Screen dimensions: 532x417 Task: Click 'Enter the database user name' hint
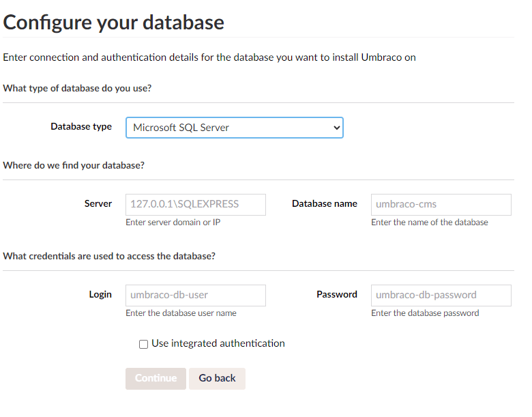pyautogui.click(x=181, y=313)
